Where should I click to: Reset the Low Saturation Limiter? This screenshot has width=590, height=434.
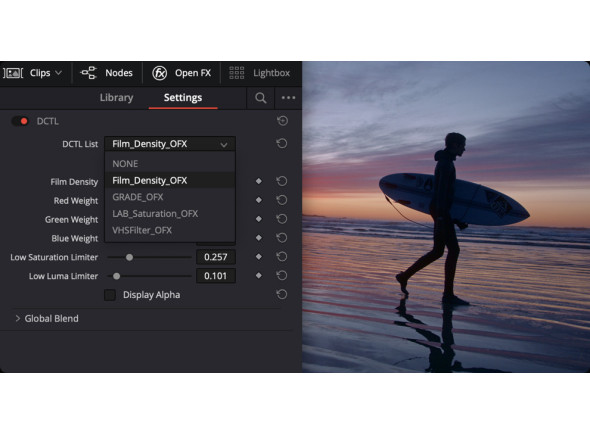[x=282, y=257]
